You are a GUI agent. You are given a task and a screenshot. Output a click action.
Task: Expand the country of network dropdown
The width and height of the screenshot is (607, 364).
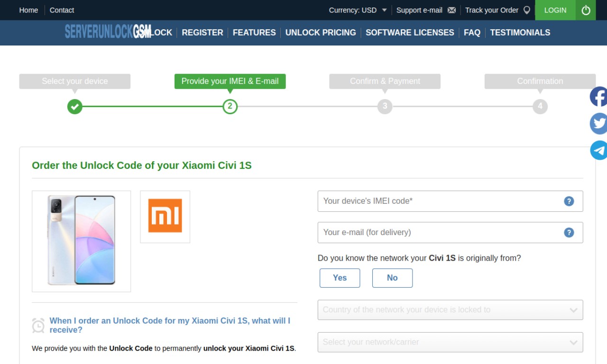tap(450, 310)
